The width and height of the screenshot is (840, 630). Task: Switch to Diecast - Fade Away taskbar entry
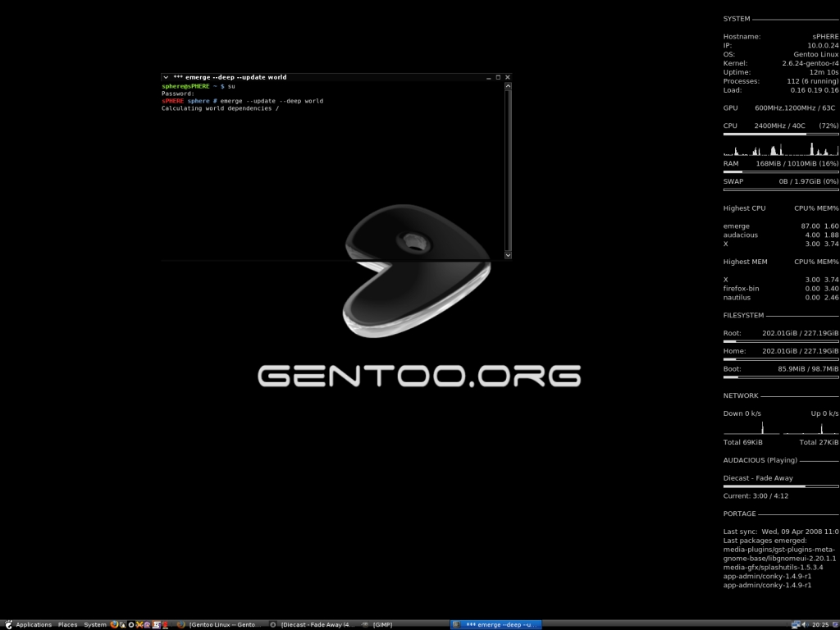point(313,624)
